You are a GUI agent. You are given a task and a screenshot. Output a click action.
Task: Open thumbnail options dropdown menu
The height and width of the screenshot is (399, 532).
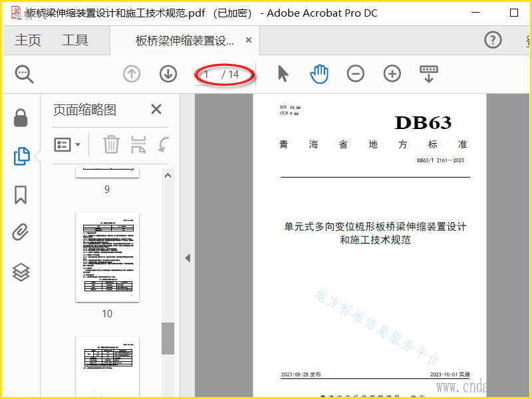click(67, 144)
